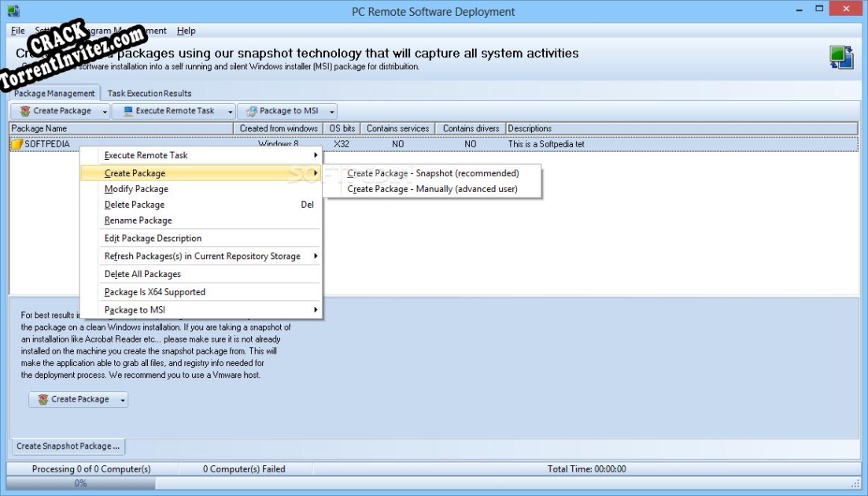The image size is (868, 496).
Task: Toggle Package Is X64 Supported
Action: [154, 293]
